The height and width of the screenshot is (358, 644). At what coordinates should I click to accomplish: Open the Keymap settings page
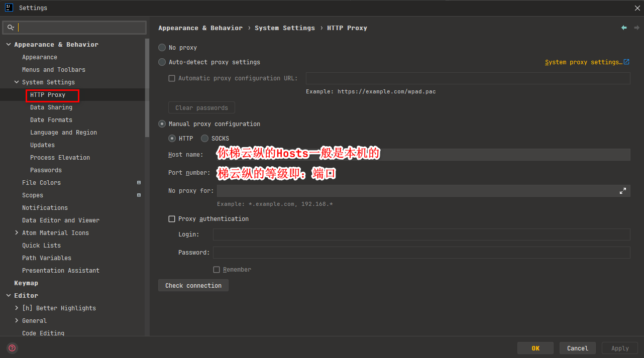coord(26,283)
